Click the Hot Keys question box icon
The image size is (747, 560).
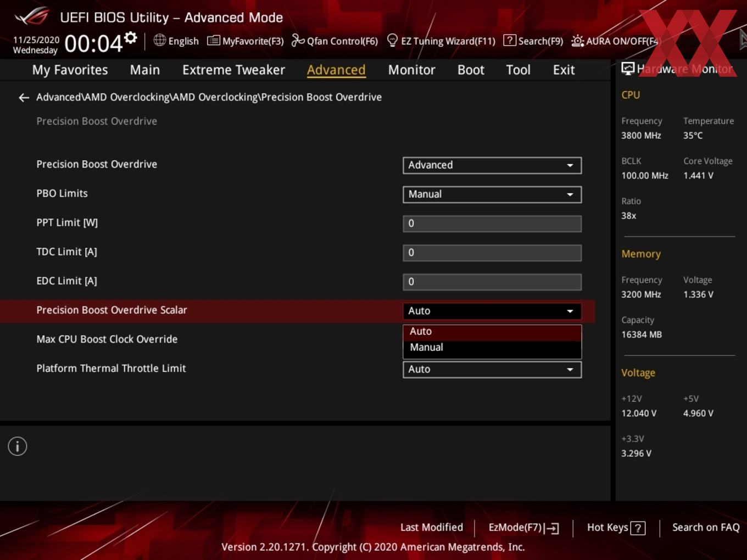click(x=638, y=528)
